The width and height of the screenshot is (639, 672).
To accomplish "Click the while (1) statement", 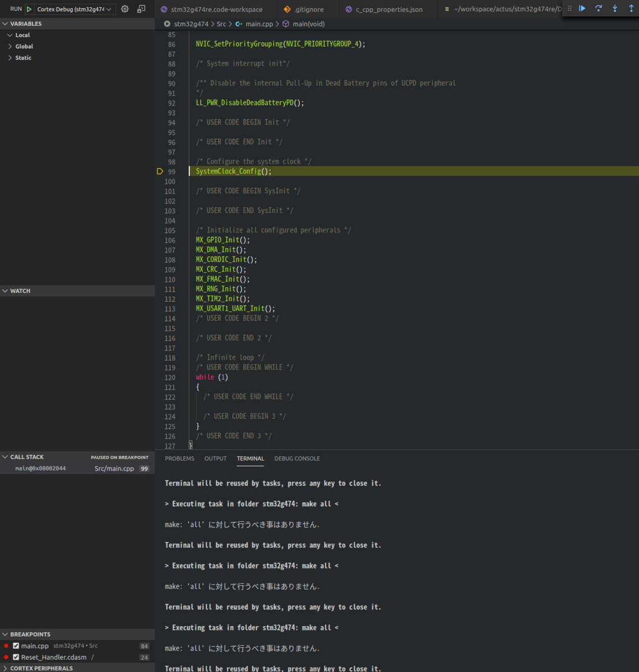I will (x=212, y=377).
